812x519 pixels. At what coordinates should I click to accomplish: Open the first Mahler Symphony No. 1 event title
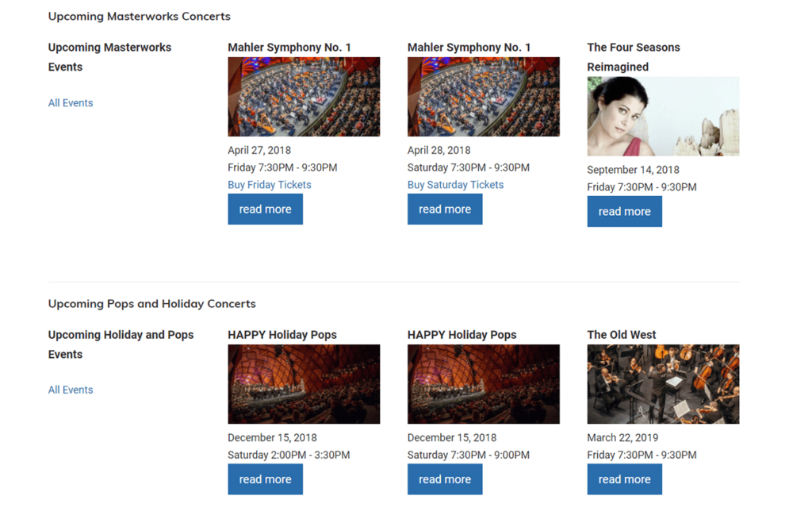288,47
